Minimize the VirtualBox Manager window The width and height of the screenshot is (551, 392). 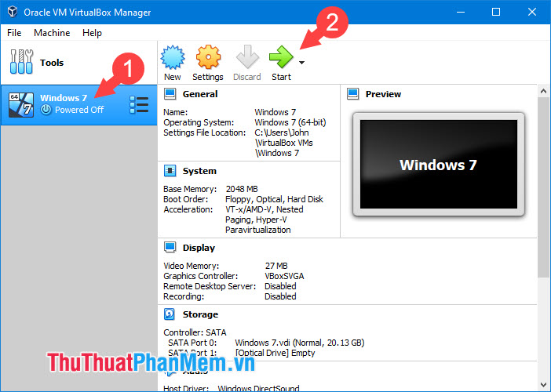461,12
